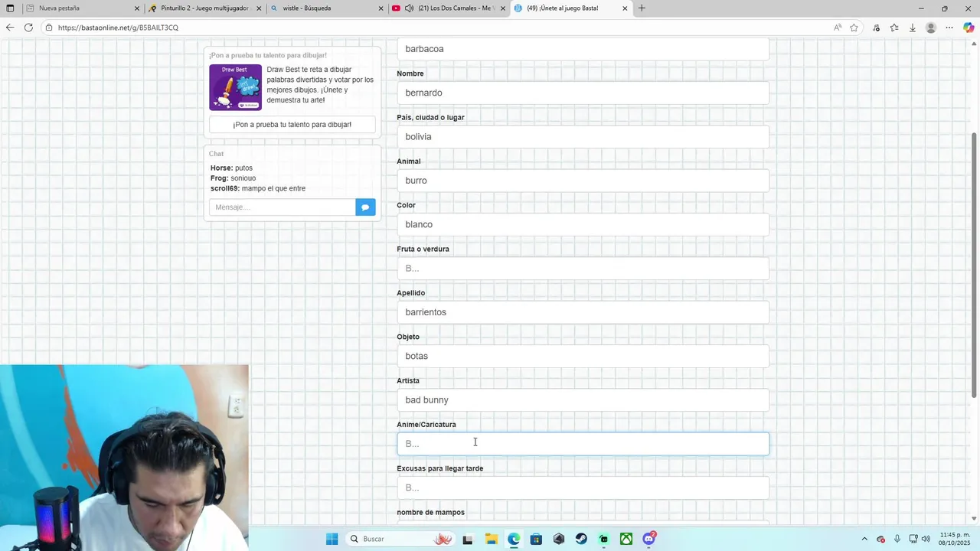Launch Steam from taskbar
The height and width of the screenshot is (551, 980).
tap(581, 539)
